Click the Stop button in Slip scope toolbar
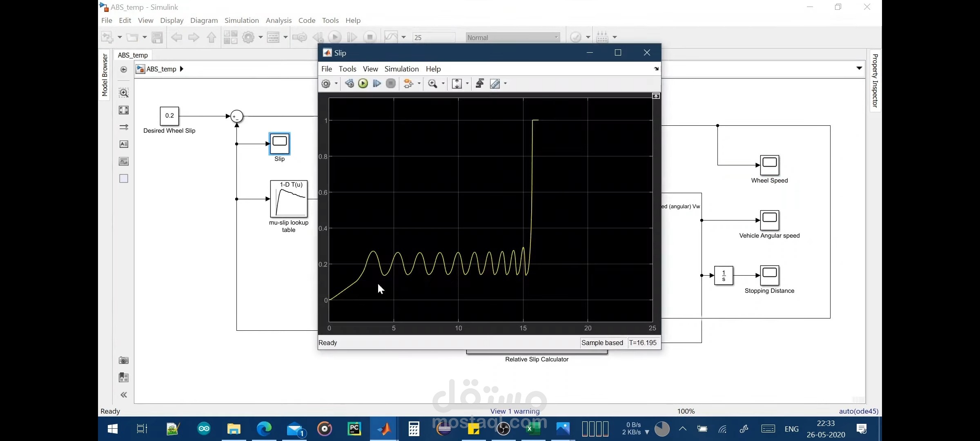980x441 pixels. click(x=391, y=84)
